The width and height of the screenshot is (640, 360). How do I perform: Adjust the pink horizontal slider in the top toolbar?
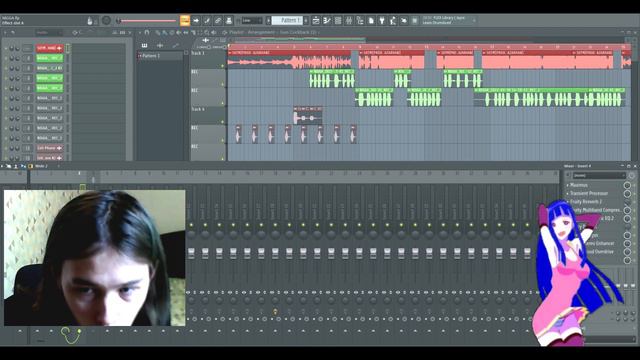pos(147,20)
